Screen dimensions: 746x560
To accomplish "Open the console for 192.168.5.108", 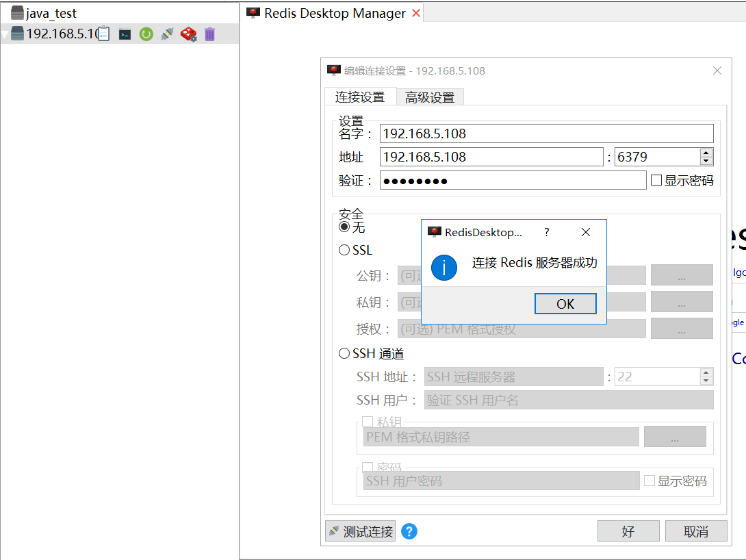I will [x=125, y=34].
